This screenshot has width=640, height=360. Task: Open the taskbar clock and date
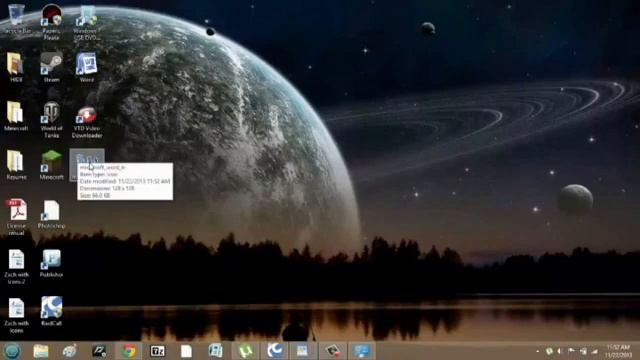click(618, 351)
